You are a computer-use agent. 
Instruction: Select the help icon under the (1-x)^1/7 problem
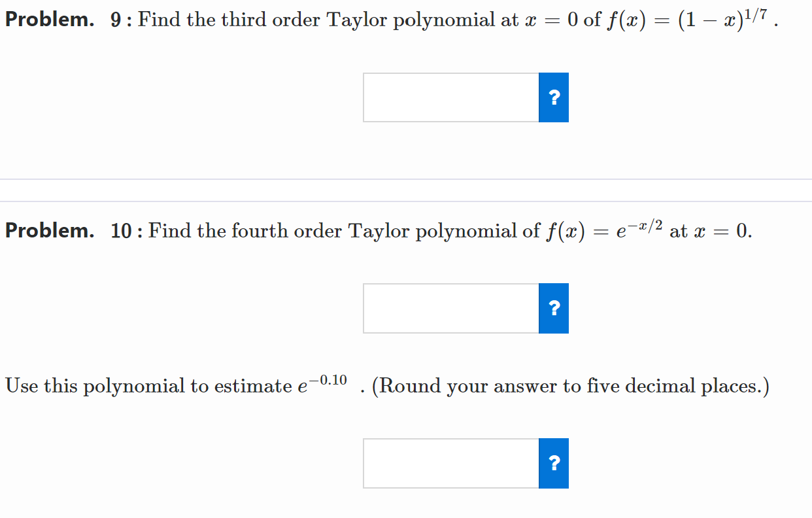(553, 97)
